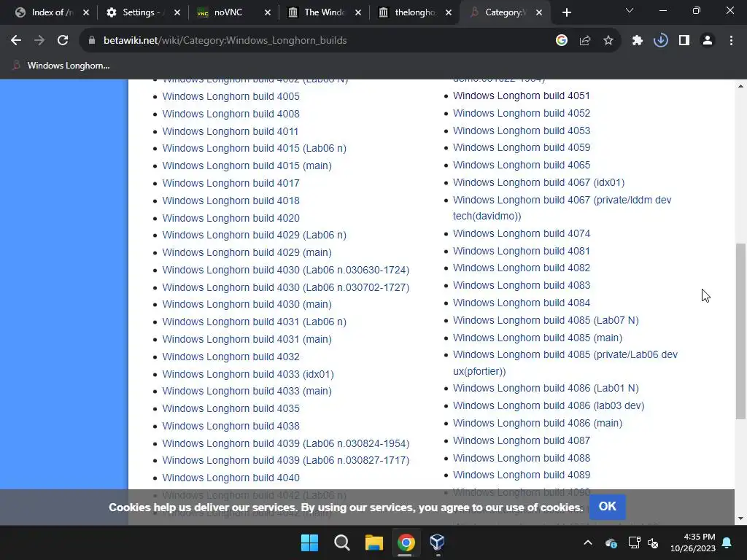Open Windows Longhorn build 4015 (Lab06 n)
Viewport: 747px width, 560px height.
coord(254,149)
